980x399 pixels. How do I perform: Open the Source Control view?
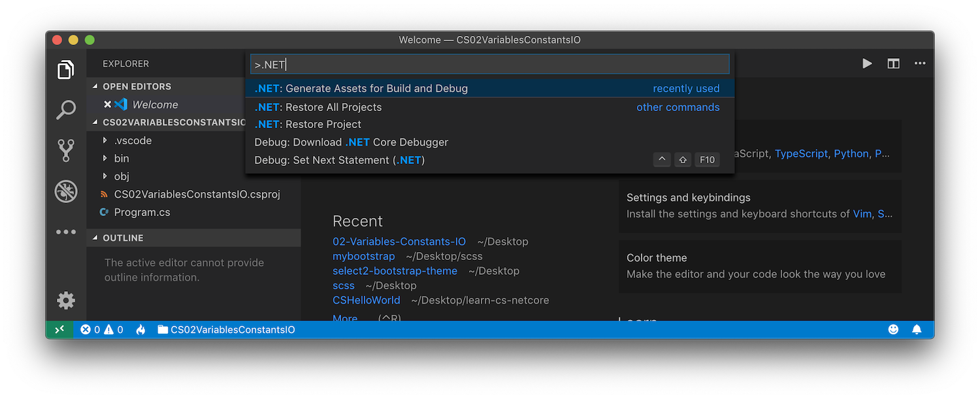click(x=65, y=150)
